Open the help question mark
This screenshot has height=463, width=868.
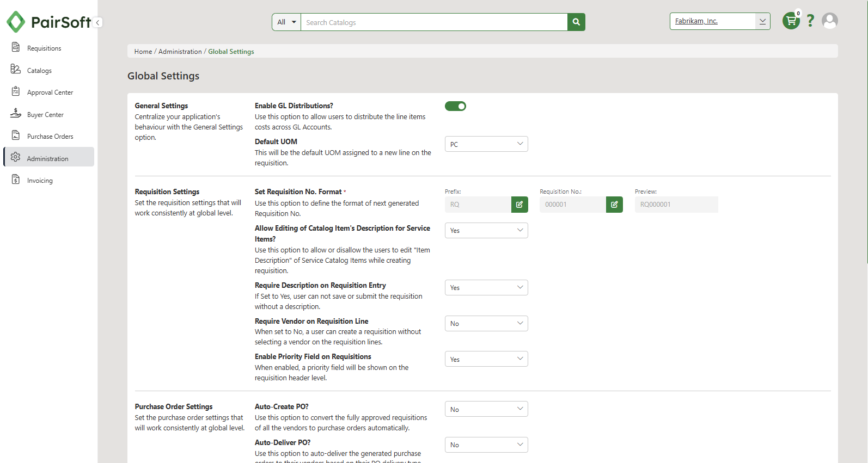810,21
